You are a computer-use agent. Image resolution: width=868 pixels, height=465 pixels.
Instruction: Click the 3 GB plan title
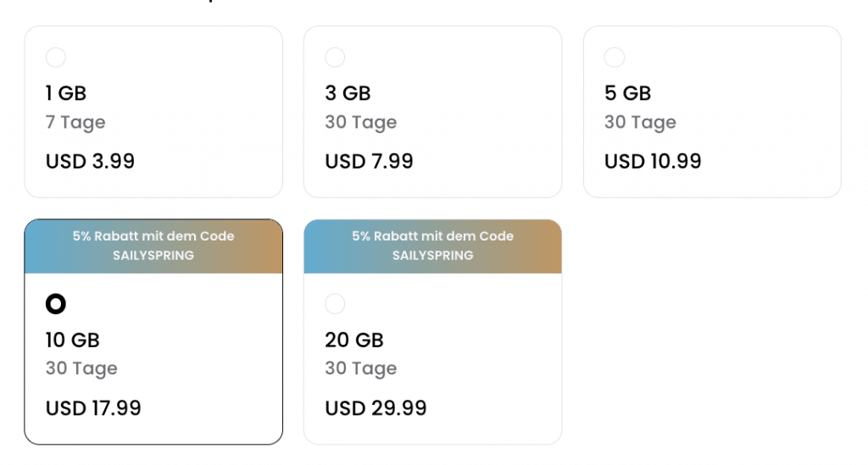348,93
